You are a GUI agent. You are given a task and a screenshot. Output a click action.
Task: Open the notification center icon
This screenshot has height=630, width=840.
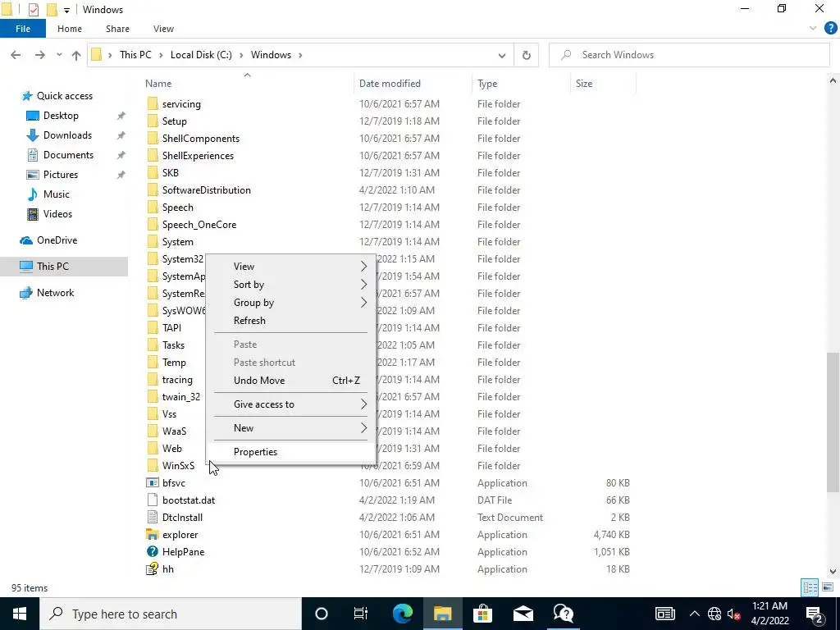coord(815,614)
